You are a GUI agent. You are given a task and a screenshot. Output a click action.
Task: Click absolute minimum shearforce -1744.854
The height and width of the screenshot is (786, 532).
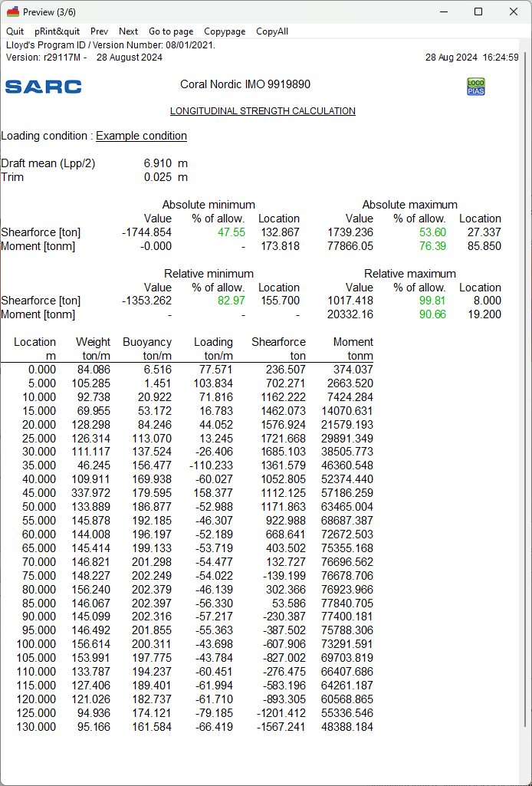[146, 232]
